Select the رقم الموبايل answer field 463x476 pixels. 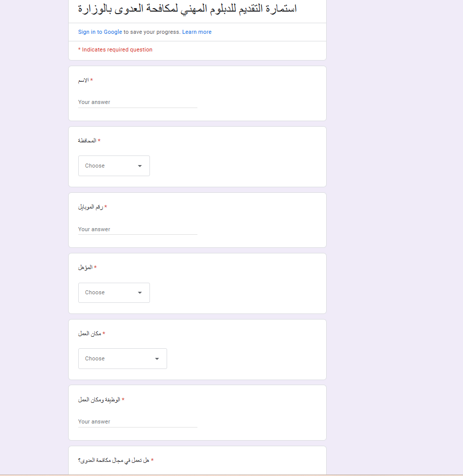click(137, 229)
